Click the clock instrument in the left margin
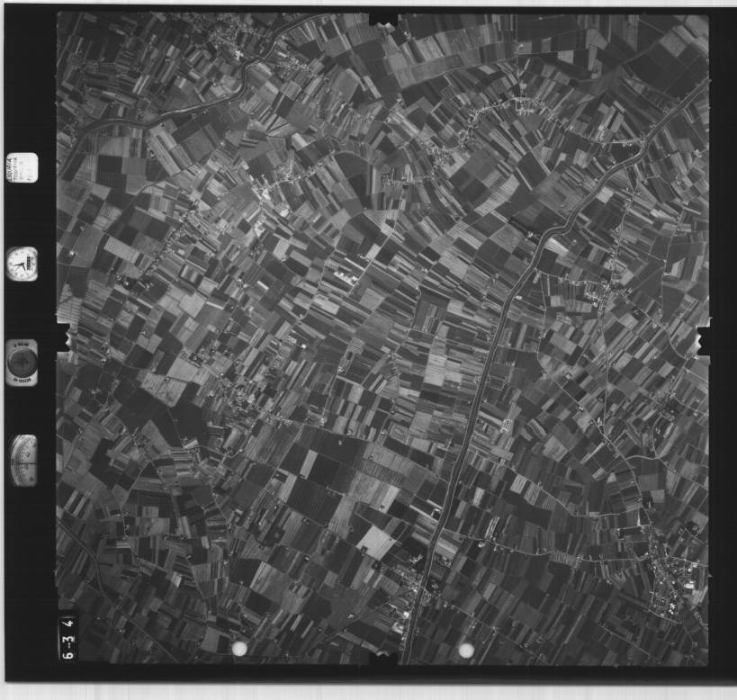Viewport: 737px width, 700px height. [22, 264]
